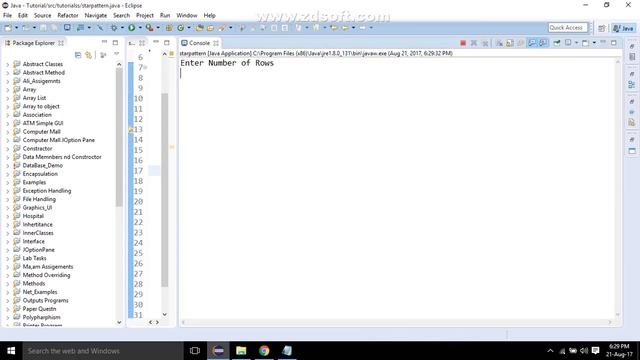This screenshot has width=640, height=360.
Task: Expand the Abstract Classes project
Action: [7, 64]
